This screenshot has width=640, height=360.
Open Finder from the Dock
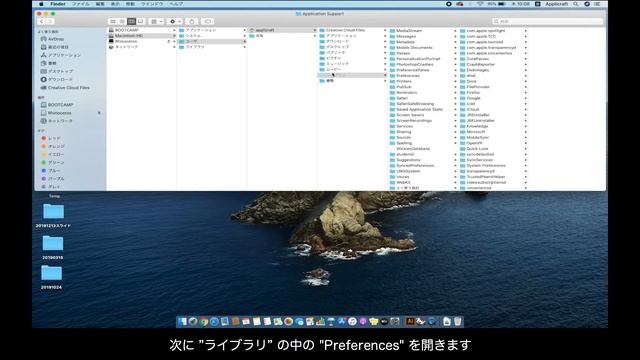tap(182, 322)
